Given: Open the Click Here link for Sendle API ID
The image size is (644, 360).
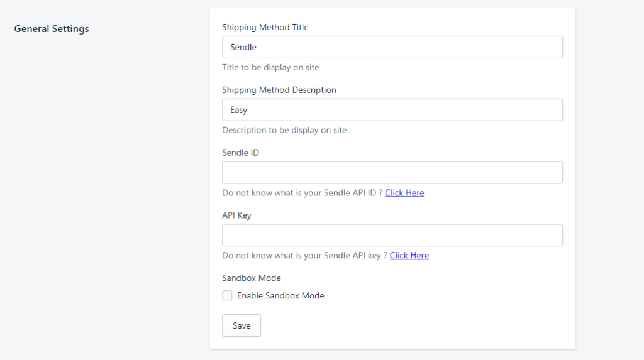Looking at the screenshot, I should pos(404,192).
